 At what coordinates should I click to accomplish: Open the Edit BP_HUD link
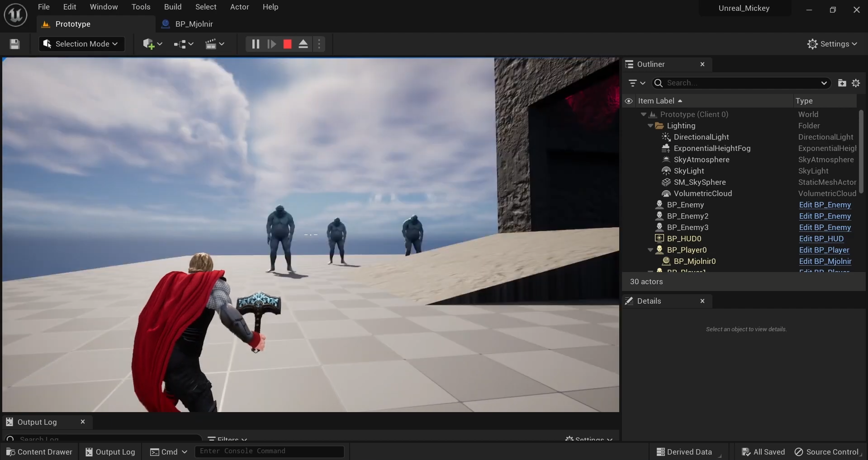pyautogui.click(x=821, y=239)
